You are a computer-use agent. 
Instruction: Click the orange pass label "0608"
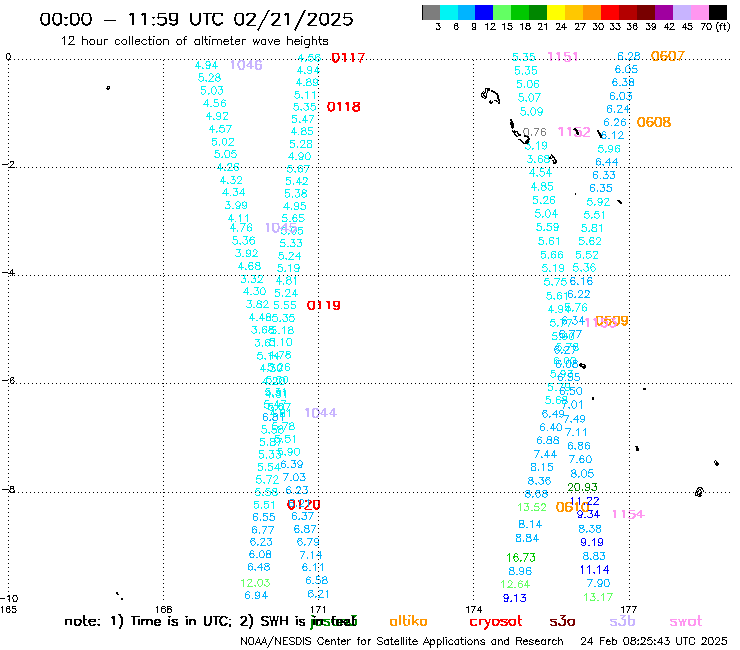(654, 122)
